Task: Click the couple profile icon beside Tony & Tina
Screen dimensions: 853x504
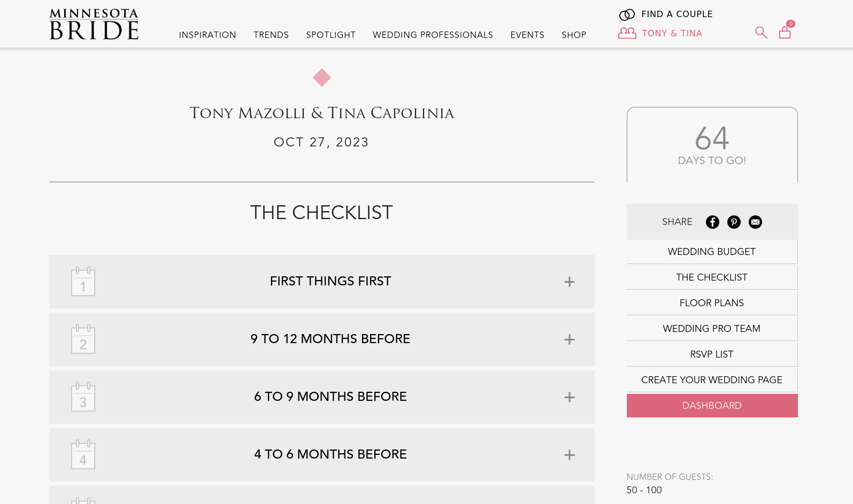Action: click(627, 33)
